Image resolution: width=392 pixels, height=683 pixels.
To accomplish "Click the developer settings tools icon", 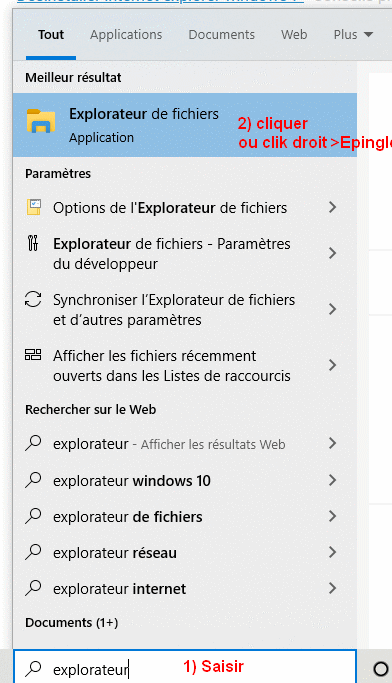I will click(x=33, y=243).
